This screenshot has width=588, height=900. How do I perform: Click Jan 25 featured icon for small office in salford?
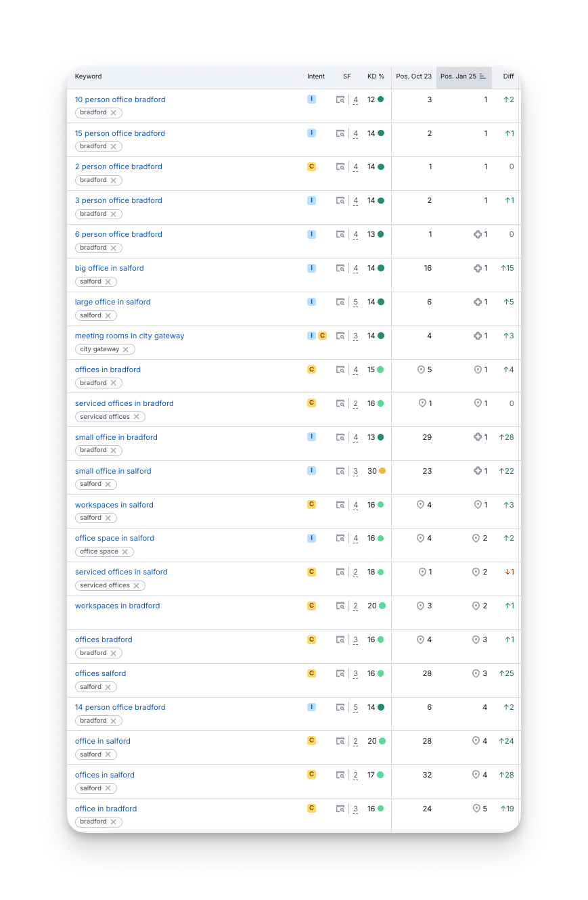pos(478,471)
